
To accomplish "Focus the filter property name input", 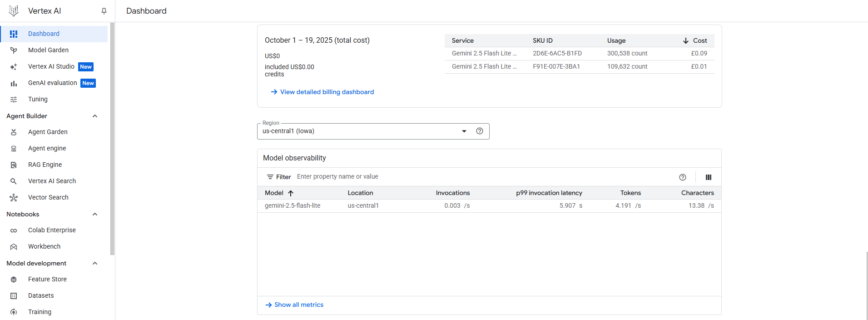I will (484, 177).
